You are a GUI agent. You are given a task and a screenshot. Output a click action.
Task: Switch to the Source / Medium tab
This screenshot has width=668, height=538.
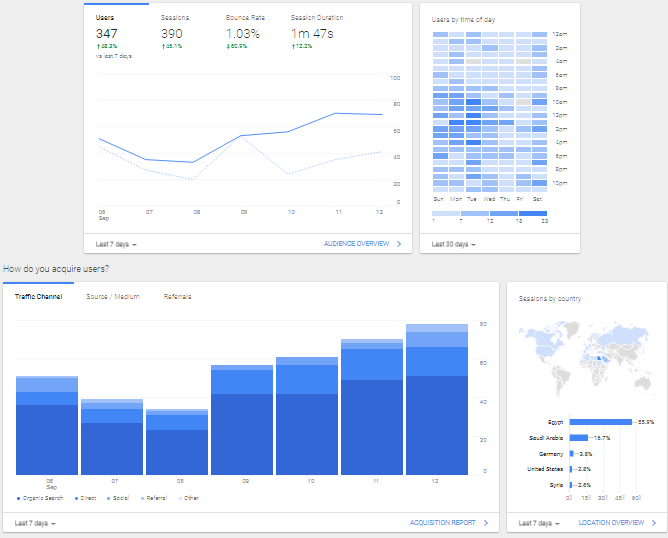pos(112,297)
